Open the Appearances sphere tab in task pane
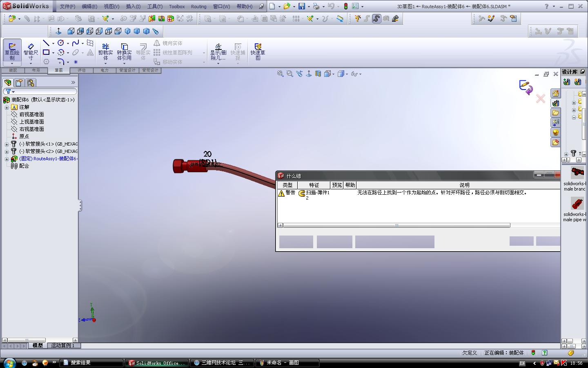Viewport: 588px width, 368px height. [555, 132]
